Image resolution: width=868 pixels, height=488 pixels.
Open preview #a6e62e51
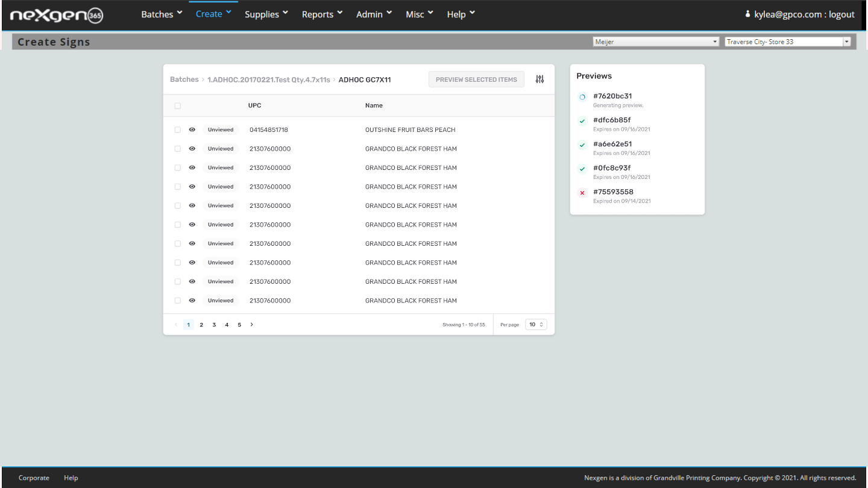tap(612, 144)
